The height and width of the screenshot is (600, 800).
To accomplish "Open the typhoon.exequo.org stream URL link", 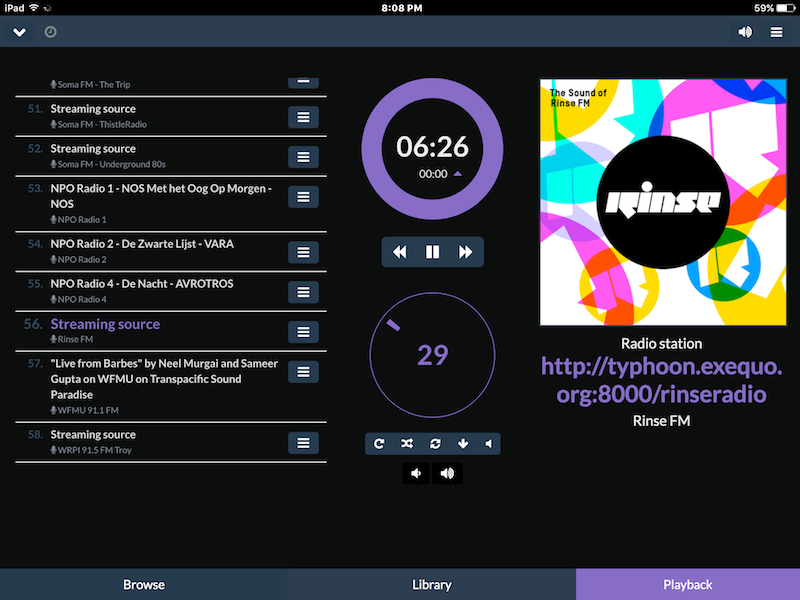I will tap(662, 381).
